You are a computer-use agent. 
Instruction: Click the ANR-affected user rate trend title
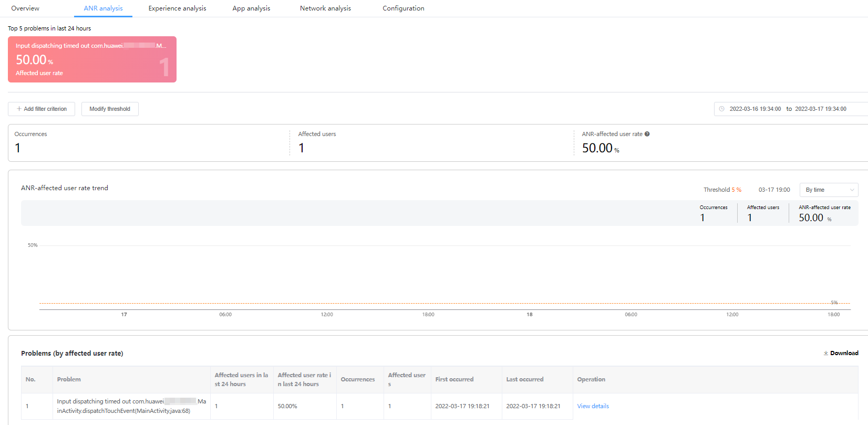(65, 188)
